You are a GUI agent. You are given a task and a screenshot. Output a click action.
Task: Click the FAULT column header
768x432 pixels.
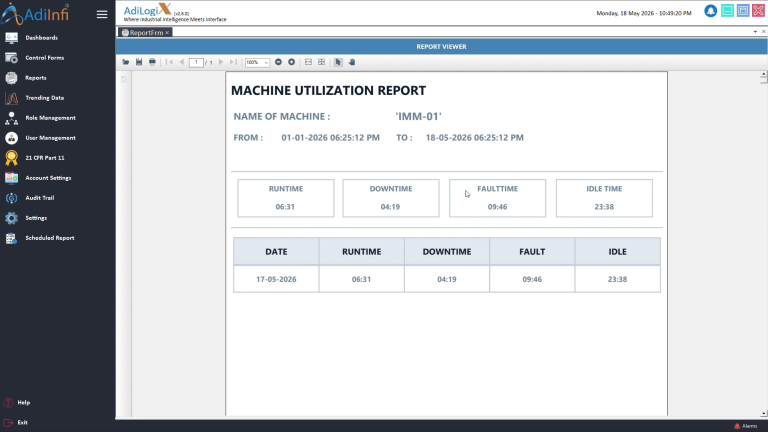pyautogui.click(x=532, y=251)
